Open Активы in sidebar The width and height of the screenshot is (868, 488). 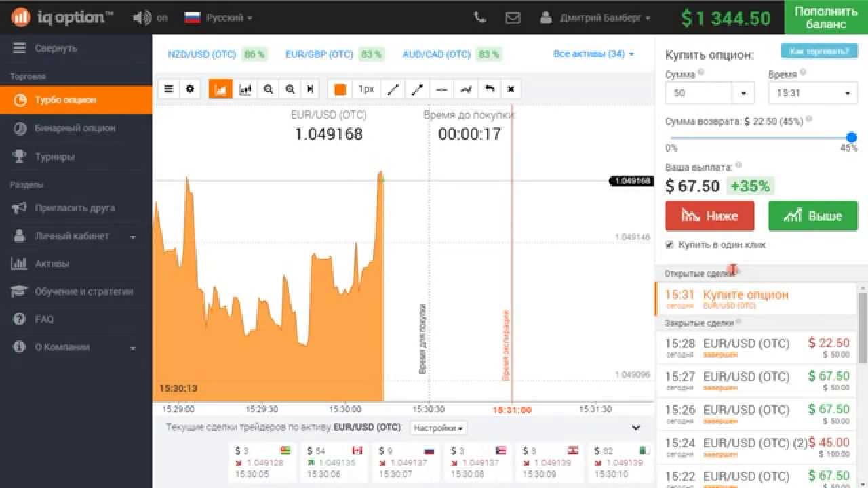pyautogui.click(x=76, y=264)
